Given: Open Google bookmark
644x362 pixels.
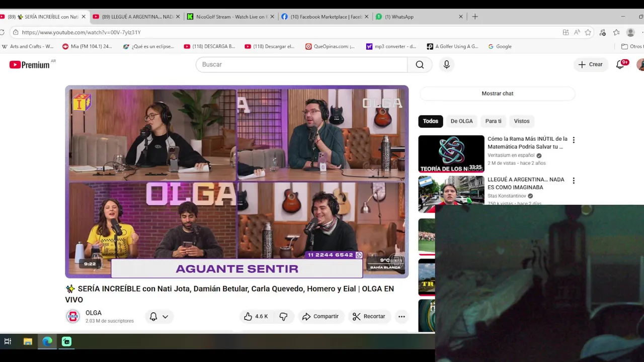Looking at the screenshot, I should [x=500, y=46].
